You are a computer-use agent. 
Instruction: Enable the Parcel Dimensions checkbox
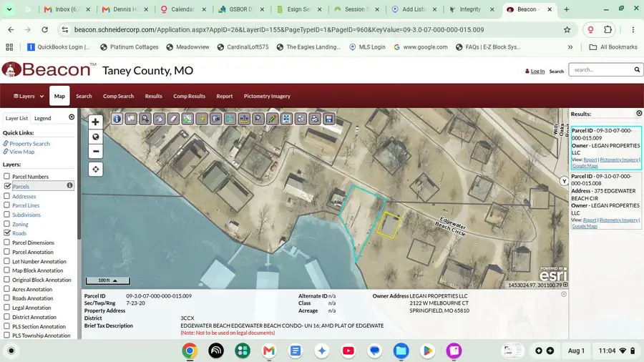6,242
